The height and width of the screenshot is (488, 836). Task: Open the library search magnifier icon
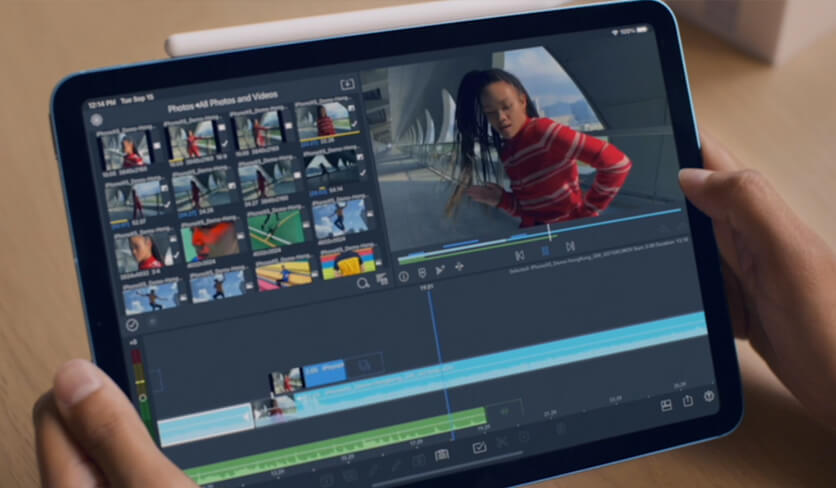[363, 283]
